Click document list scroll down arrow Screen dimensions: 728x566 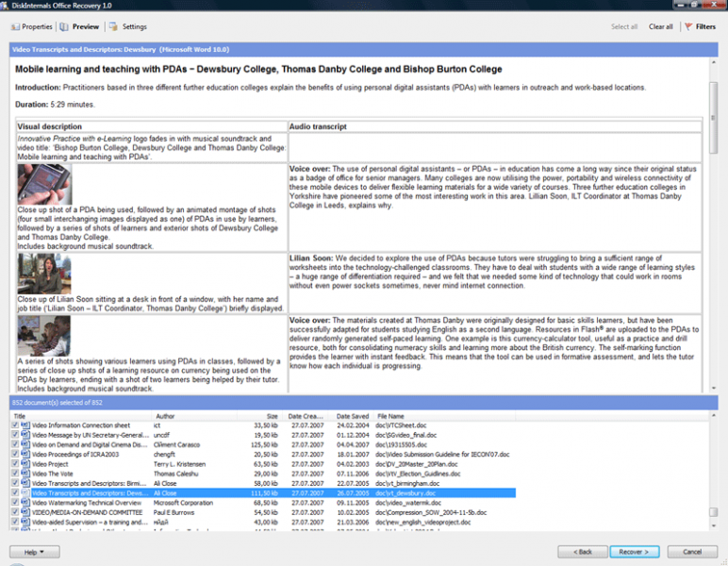click(713, 525)
